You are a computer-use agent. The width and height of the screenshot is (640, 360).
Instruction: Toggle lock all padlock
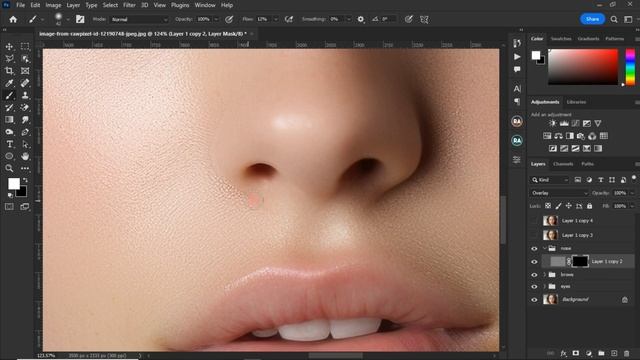(589, 206)
